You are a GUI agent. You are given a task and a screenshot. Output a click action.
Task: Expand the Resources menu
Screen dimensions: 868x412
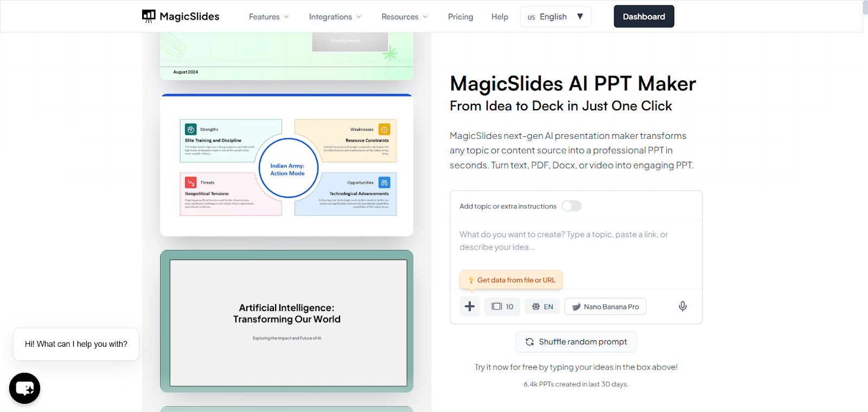(x=405, y=17)
